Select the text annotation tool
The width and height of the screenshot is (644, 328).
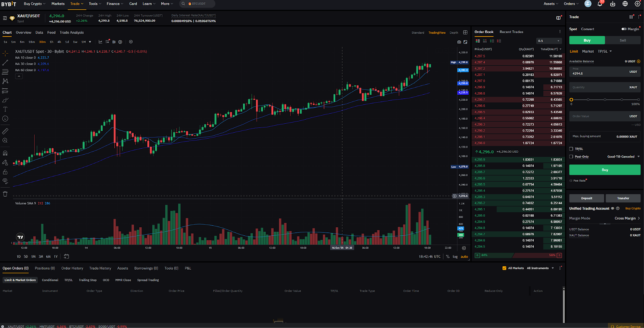click(x=5, y=109)
